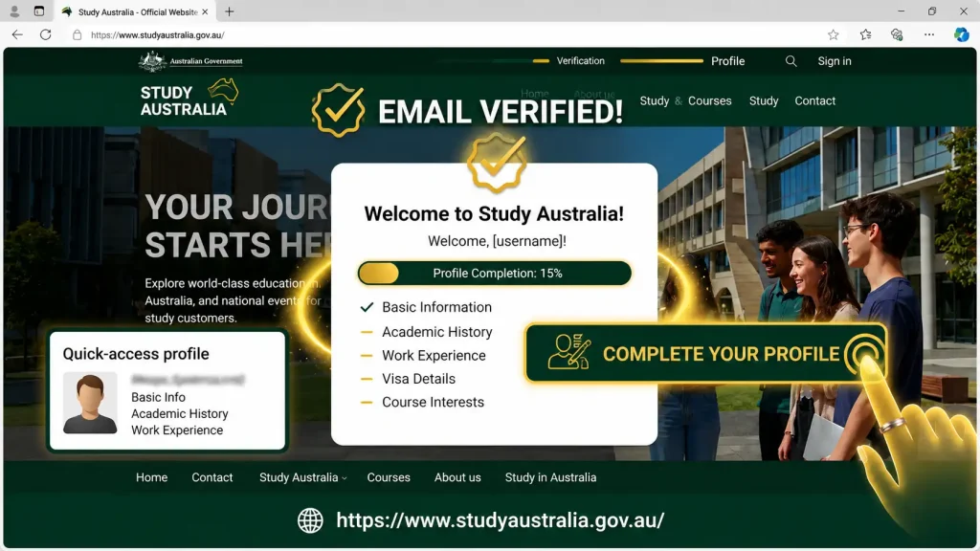
Task: Open the Copilot sidebar icon
Action: (961, 35)
